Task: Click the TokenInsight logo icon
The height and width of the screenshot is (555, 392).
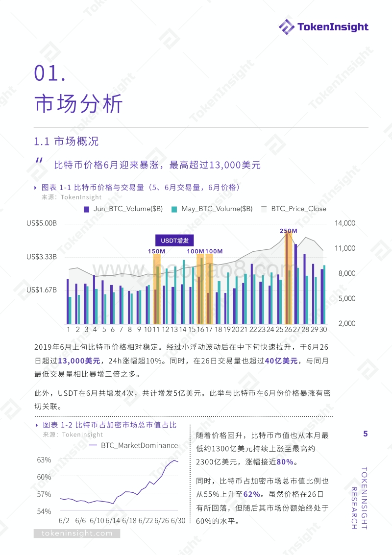Action: (x=287, y=27)
